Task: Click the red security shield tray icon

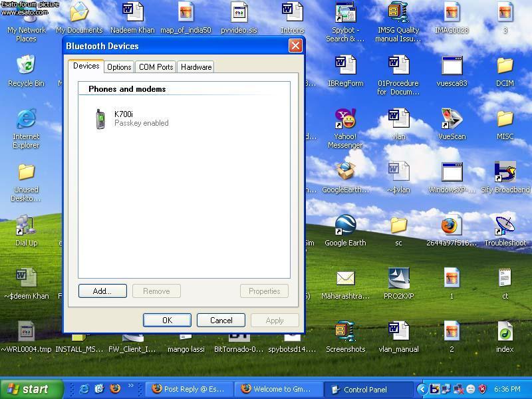Action: point(482,389)
